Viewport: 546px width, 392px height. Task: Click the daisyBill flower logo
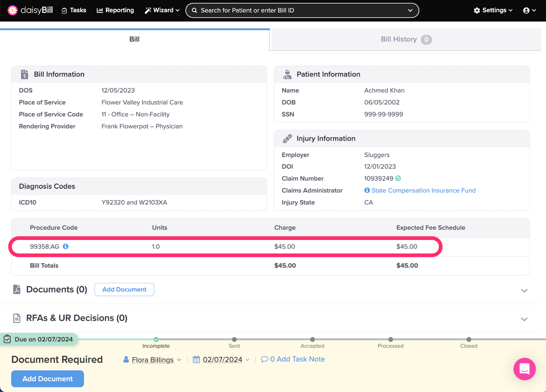(x=13, y=10)
